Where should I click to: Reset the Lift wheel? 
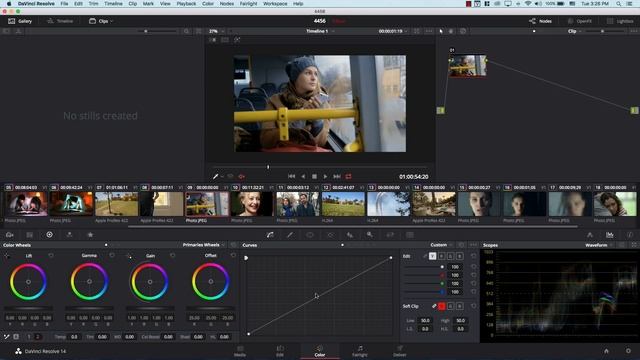(51, 256)
